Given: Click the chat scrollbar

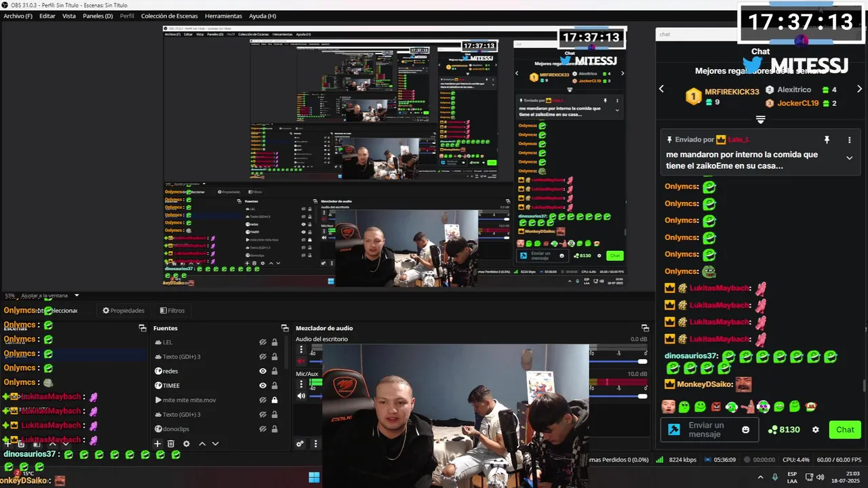Looking at the screenshot, I should pos(863,385).
